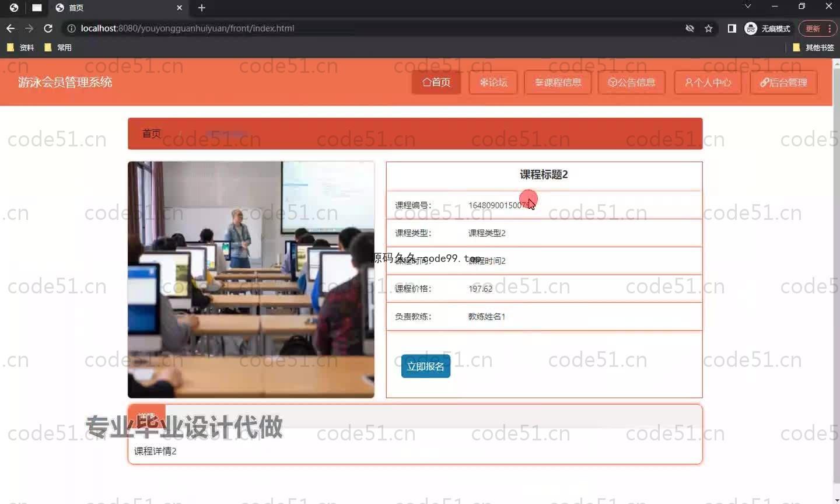Click the 课程编号 label
This screenshot has height=504, width=840.
coord(413,205)
